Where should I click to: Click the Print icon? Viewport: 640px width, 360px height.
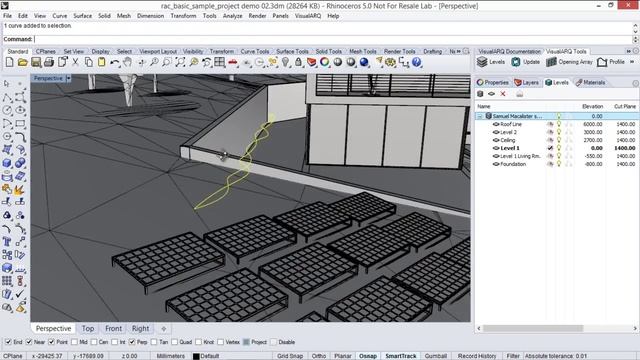(x=49, y=62)
